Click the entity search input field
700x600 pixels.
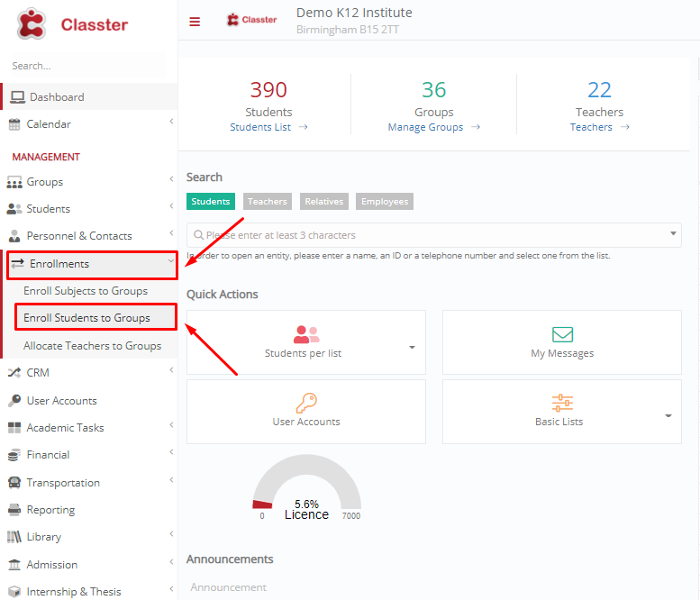(434, 235)
